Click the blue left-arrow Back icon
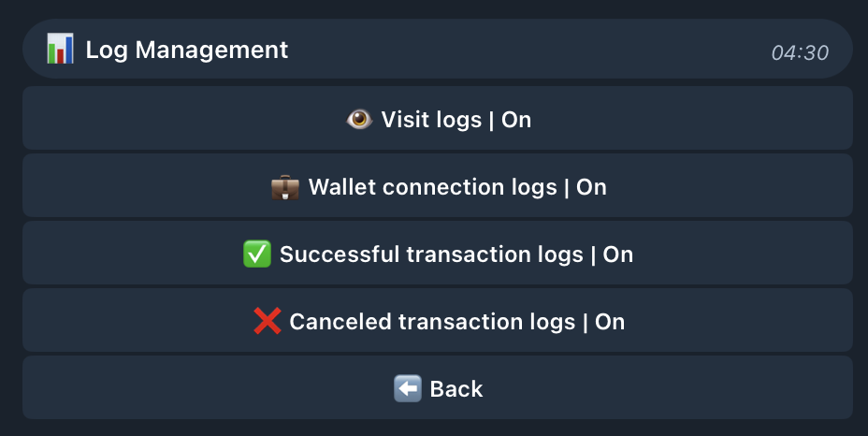The width and height of the screenshot is (868, 436). click(408, 389)
